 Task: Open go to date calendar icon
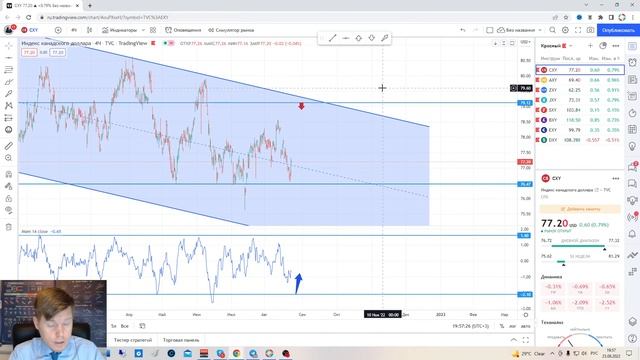142,326
